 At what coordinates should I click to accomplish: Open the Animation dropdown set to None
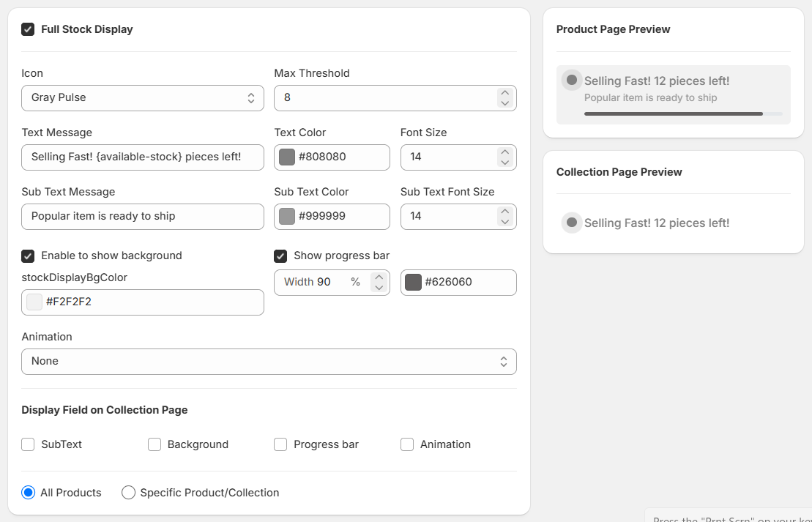tap(269, 362)
